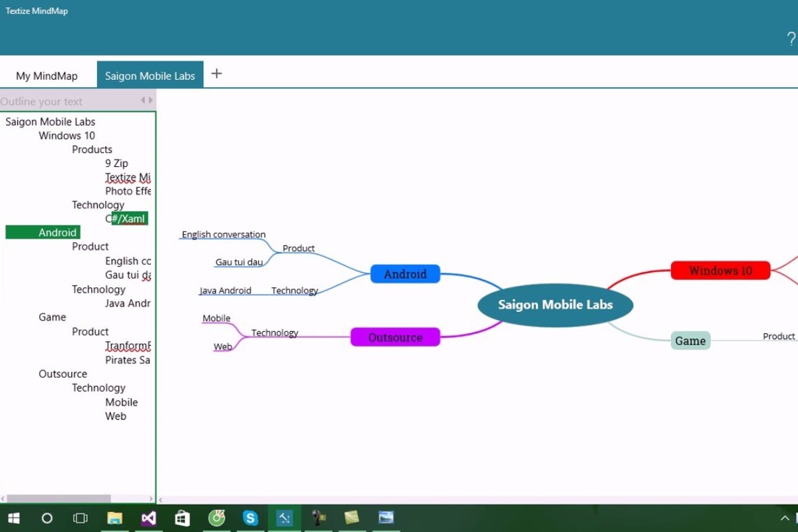The image size is (798, 532).
Task: Click outline horizontal scrollbar thumb
Action: 59,499
